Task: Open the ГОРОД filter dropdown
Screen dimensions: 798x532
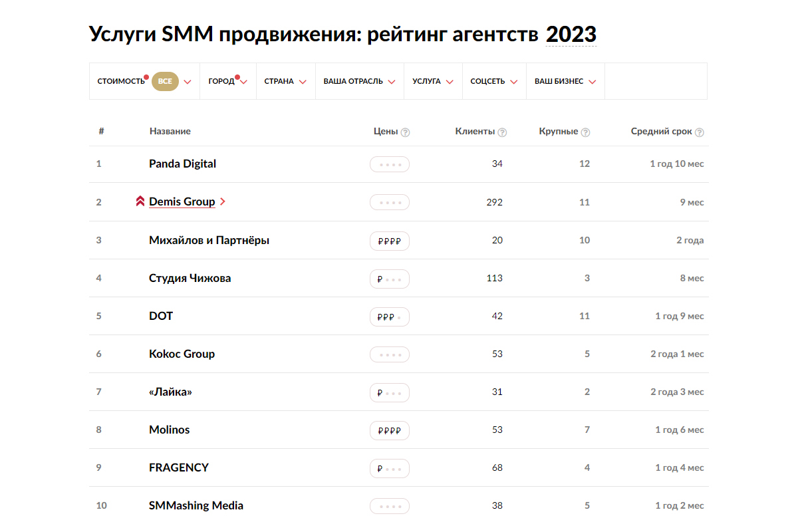Action: (x=227, y=80)
